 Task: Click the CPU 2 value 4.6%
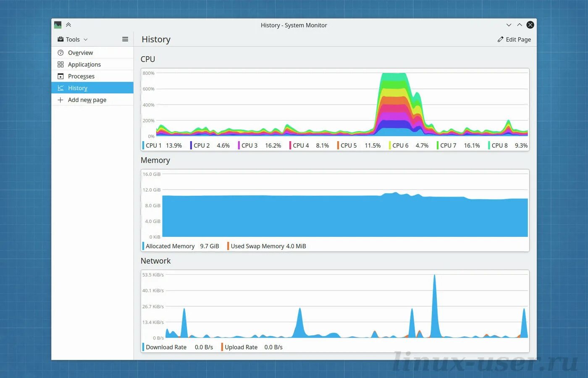223,145
